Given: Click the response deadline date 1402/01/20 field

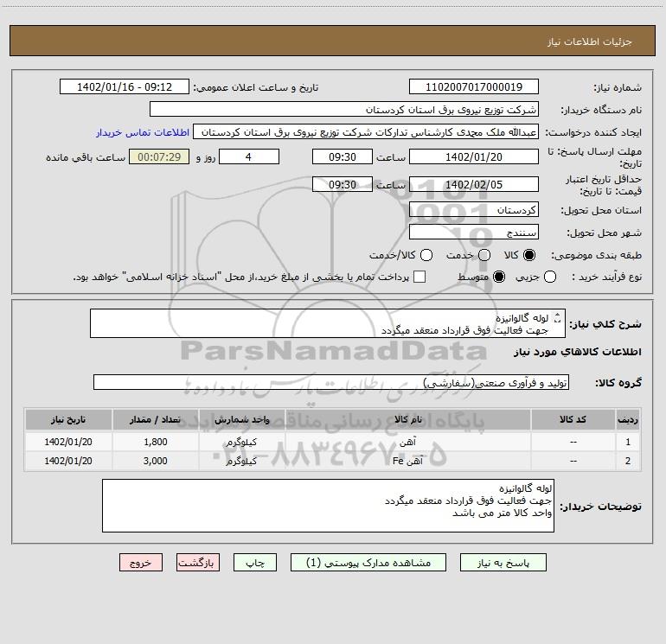Looking at the screenshot, I should point(474,156).
